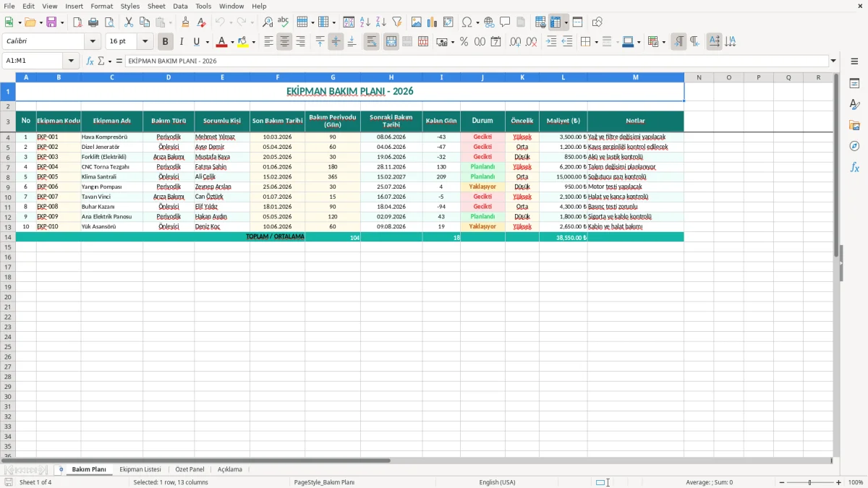Apply yellow background color

click(x=243, y=42)
